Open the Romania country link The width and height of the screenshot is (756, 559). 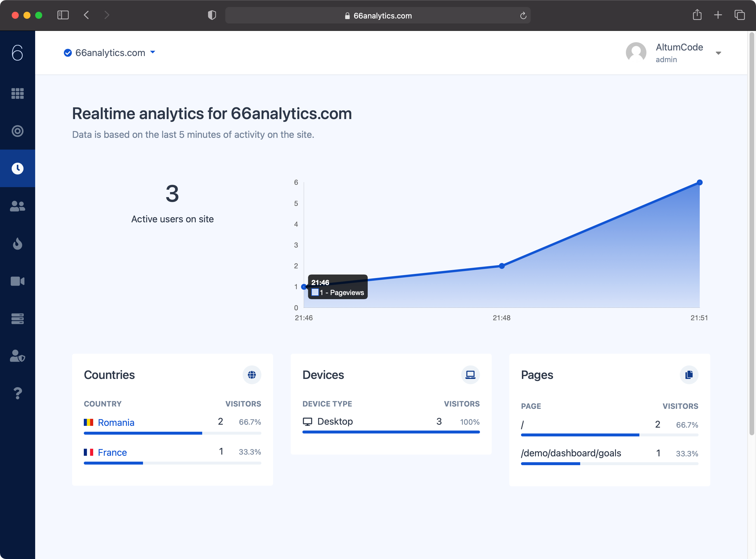(x=116, y=422)
